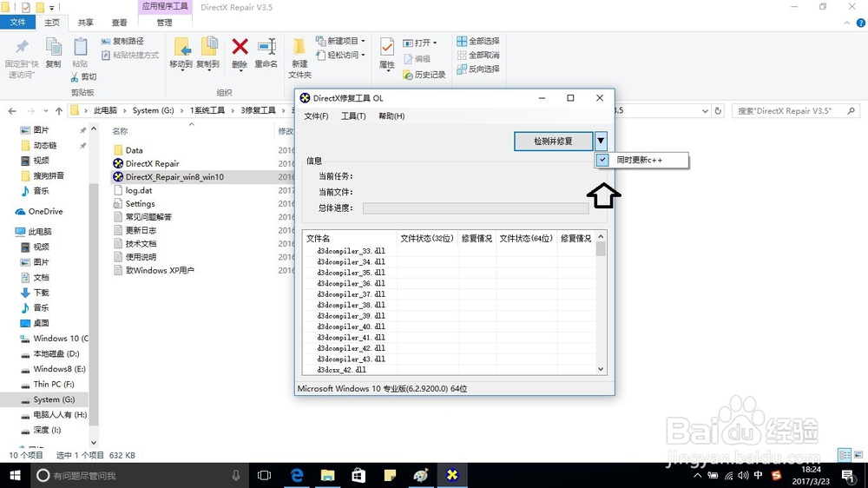Click the 1系统工具 breadcrumb segment
868x488 pixels.
click(x=207, y=110)
